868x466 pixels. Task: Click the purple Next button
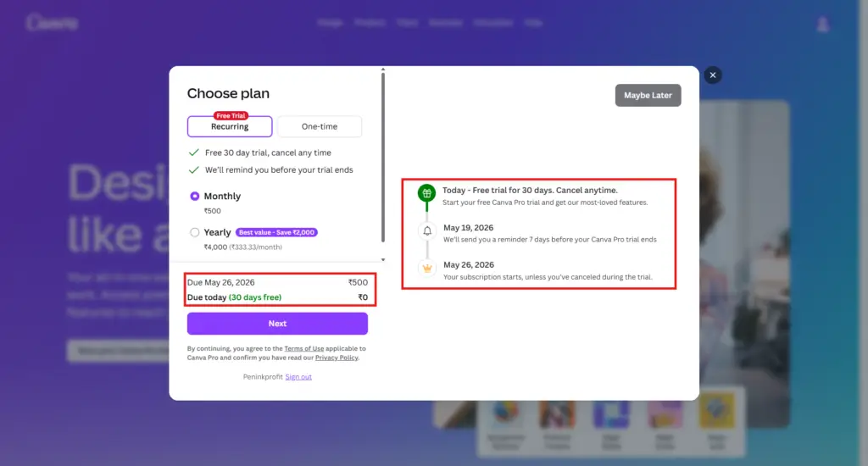277,324
